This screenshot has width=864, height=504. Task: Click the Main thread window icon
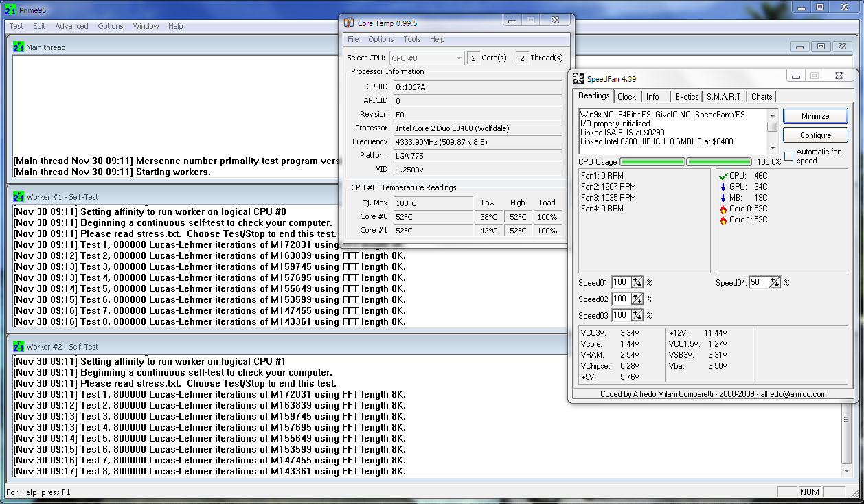[19, 47]
